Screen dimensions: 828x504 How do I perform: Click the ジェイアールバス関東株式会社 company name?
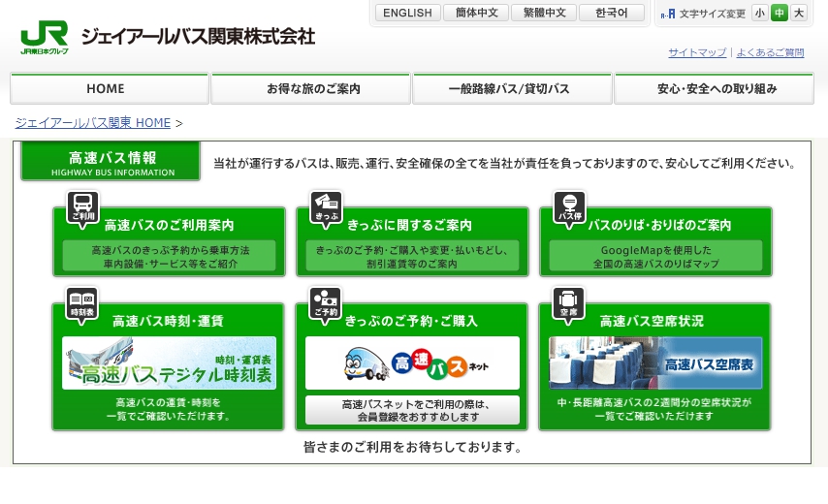(x=198, y=37)
